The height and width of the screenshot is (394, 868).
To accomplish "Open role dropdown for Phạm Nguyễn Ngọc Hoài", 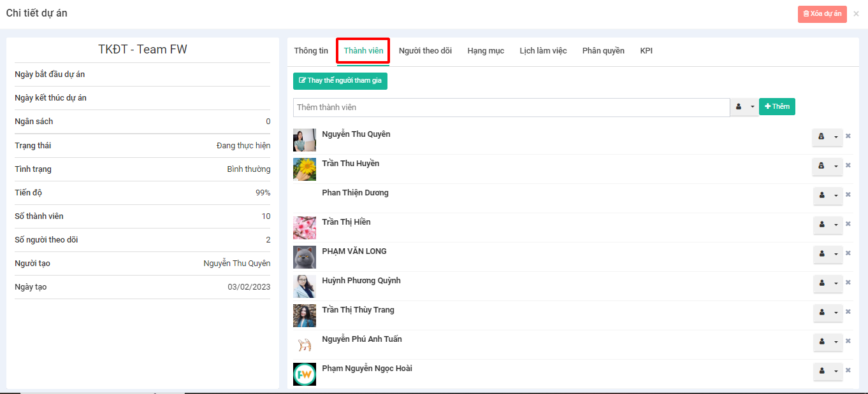I will tap(835, 371).
